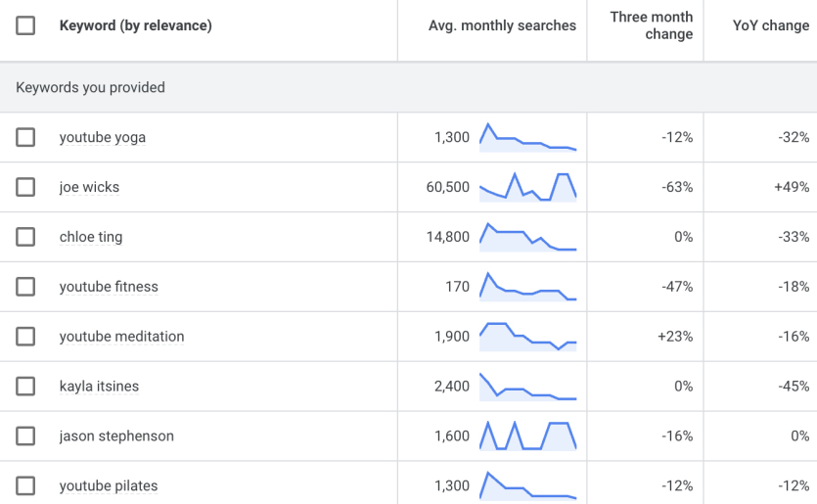This screenshot has height=504, width=817.
Task: View joe wicks search trend sparkline
Action: pos(527,187)
